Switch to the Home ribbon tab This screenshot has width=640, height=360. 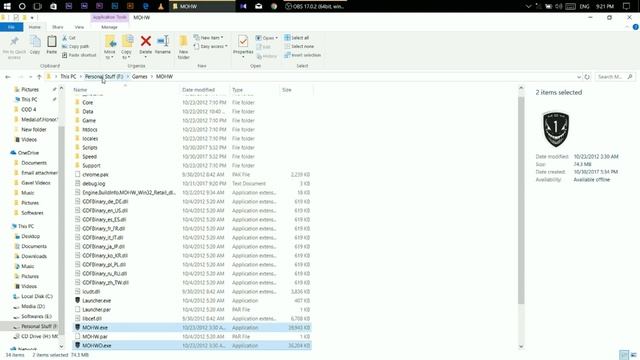click(x=35, y=27)
